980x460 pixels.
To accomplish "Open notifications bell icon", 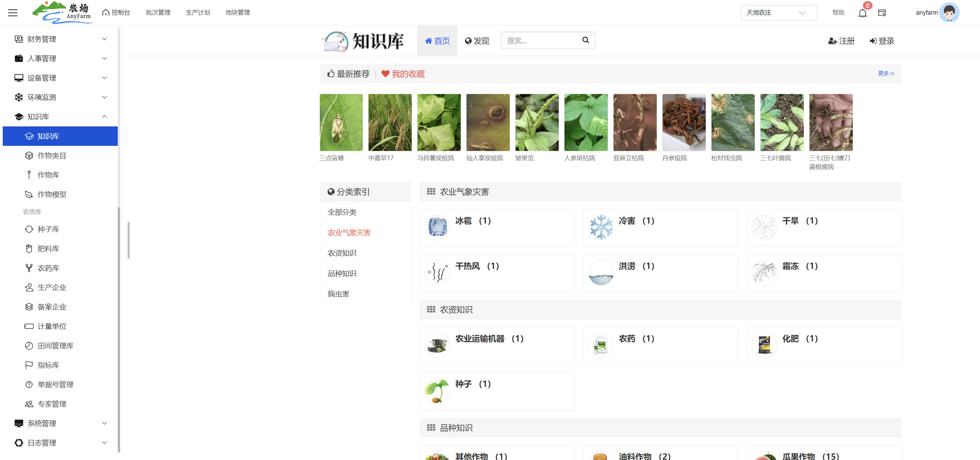I will 862,13.
